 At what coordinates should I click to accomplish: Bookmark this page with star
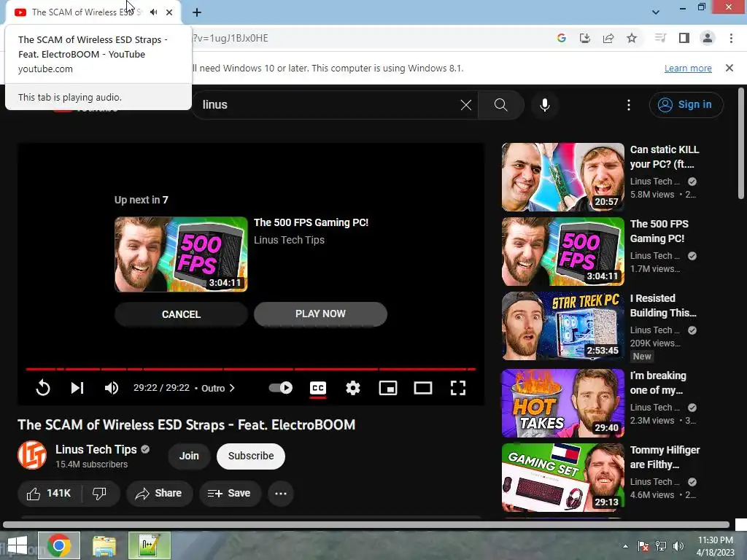click(632, 38)
